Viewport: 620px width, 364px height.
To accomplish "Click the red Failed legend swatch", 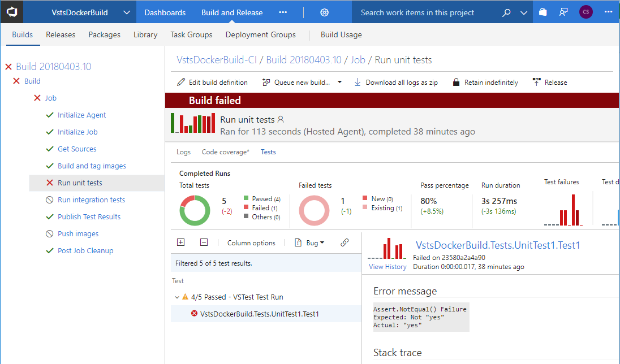I will pyautogui.click(x=246, y=207).
